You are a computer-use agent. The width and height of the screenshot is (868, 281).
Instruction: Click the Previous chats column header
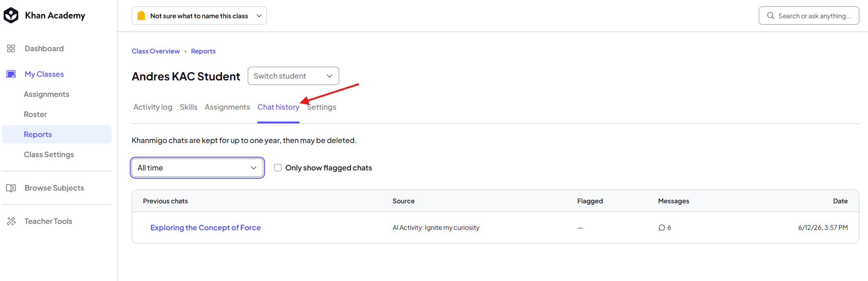pyautogui.click(x=165, y=201)
